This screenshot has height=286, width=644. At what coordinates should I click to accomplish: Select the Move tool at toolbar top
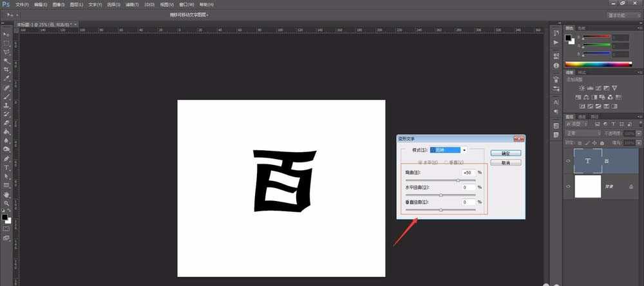point(6,33)
